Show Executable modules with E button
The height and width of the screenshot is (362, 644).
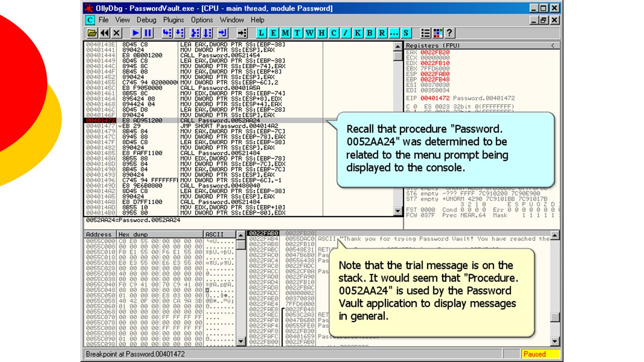click(x=274, y=33)
